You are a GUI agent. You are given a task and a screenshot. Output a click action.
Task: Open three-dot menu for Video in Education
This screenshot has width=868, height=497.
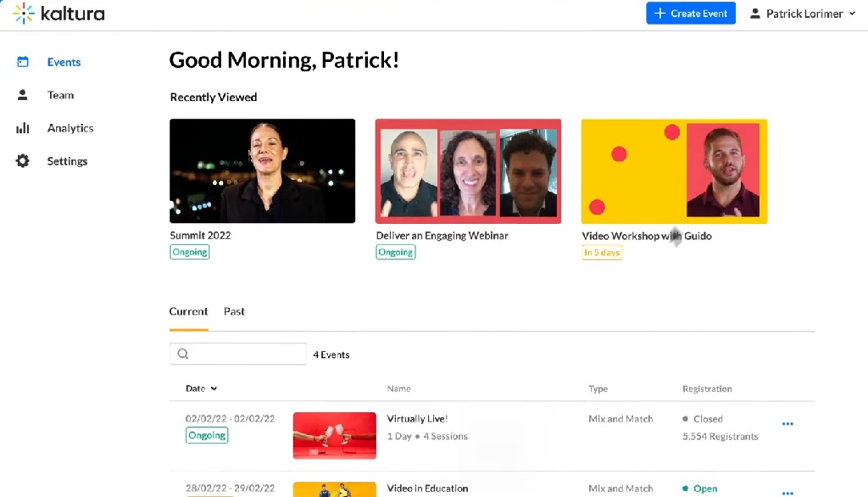click(787, 491)
